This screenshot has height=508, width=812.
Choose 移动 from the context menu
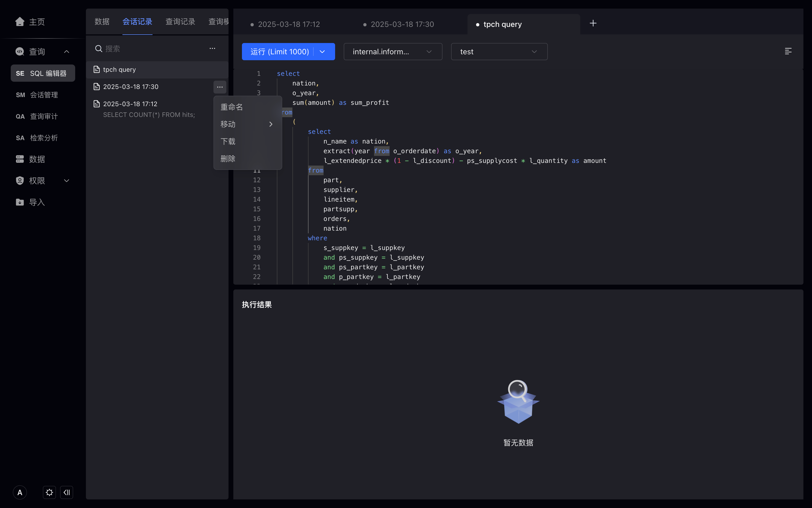click(x=248, y=124)
